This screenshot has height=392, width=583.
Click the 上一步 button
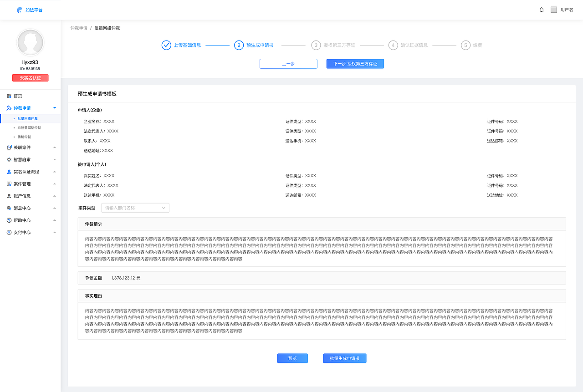288,64
